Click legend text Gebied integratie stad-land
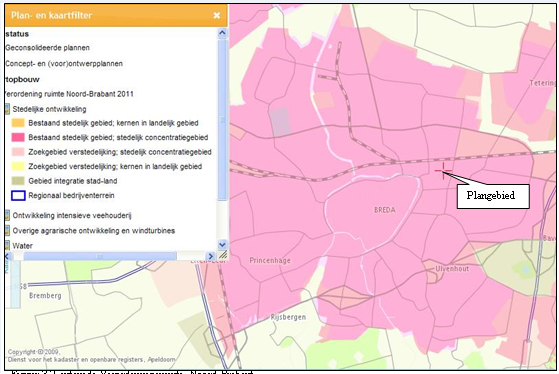Viewport: 559px width, 374px height. click(x=73, y=181)
